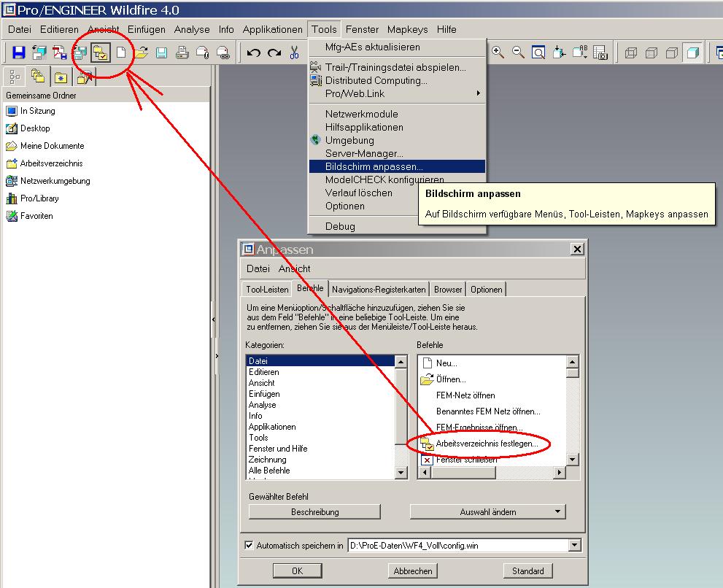723x588 pixels.
Task: Open the Navigations-Registerkarten tab
Action: [379, 289]
